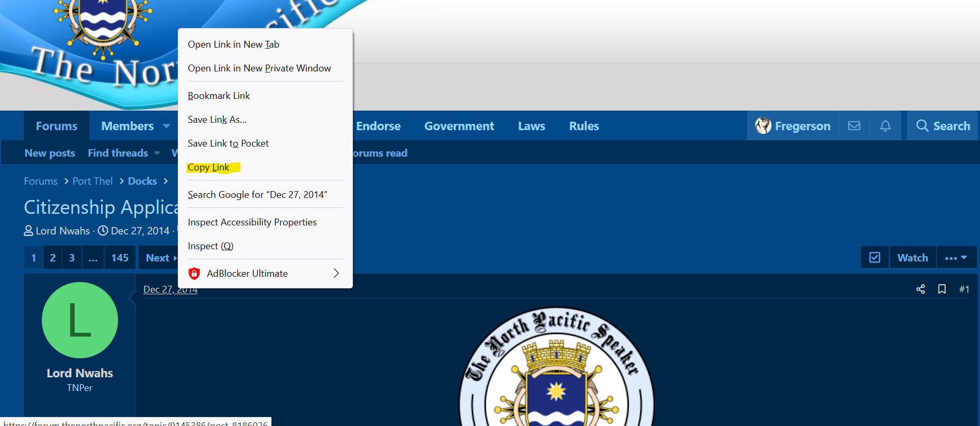Image resolution: width=980 pixels, height=426 pixels.
Task: Expand the Members dropdown arrow
Action: (x=167, y=126)
